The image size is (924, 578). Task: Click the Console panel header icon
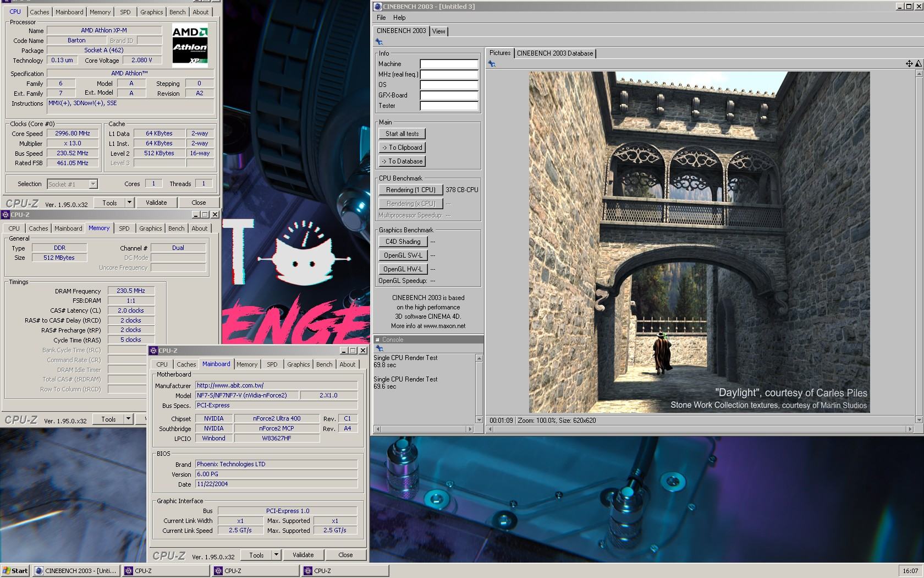(377, 340)
